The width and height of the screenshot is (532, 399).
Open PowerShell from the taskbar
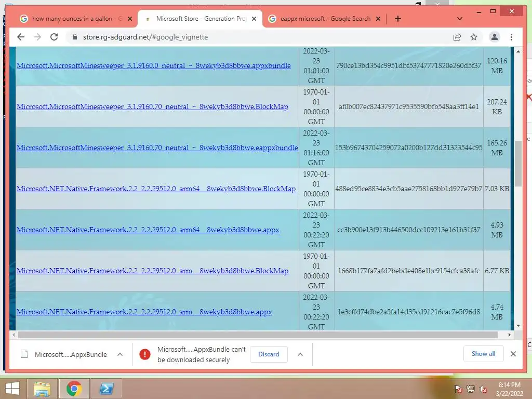point(106,389)
